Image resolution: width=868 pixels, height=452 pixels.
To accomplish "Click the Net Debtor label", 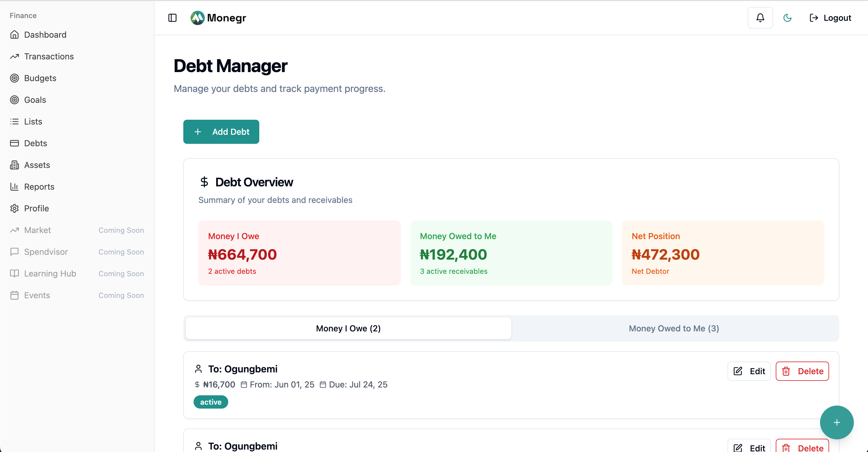I will pyautogui.click(x=650, y=271).
